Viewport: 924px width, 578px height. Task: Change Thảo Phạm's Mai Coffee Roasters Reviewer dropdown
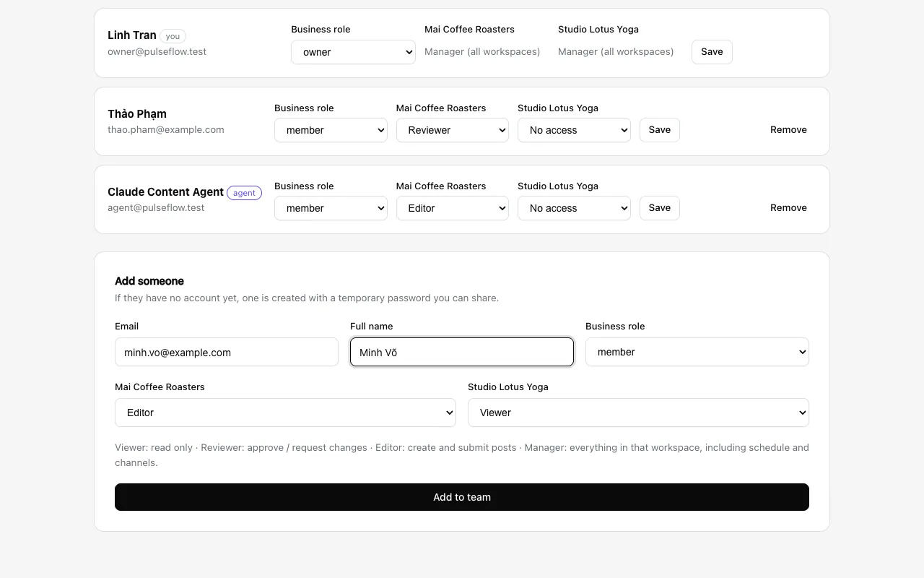[453, 130]
